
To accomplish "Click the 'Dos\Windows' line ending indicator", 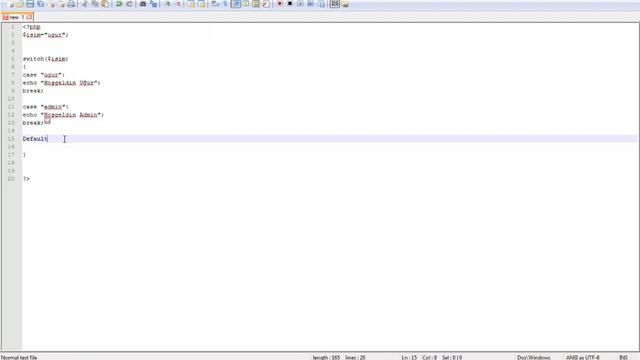I will point(533,357).
